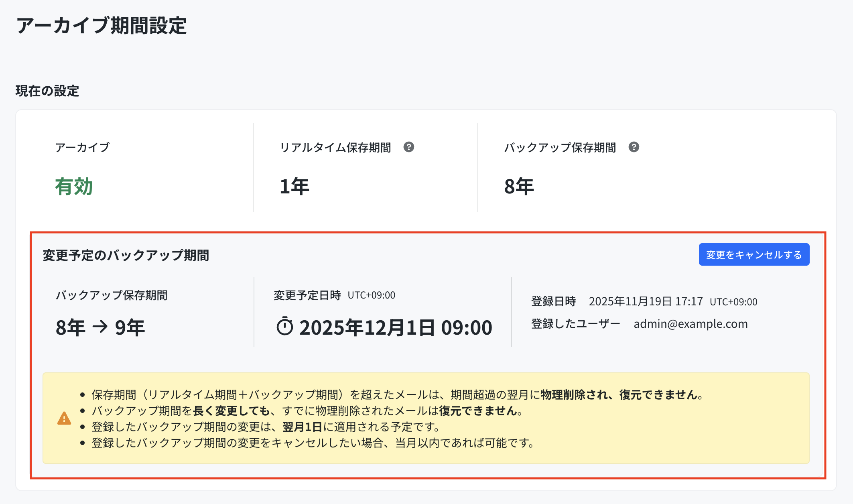Screen dimensions: 853x504
Task: Click the stopwatch icon beside 2025年12月1日
Action: [x=285, y=326]
